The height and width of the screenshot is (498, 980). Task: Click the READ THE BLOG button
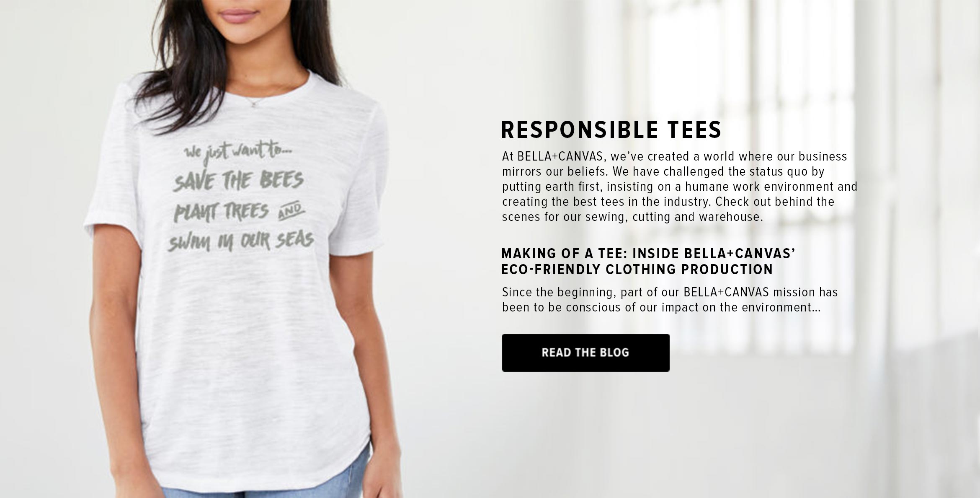(x=585, y=353)
